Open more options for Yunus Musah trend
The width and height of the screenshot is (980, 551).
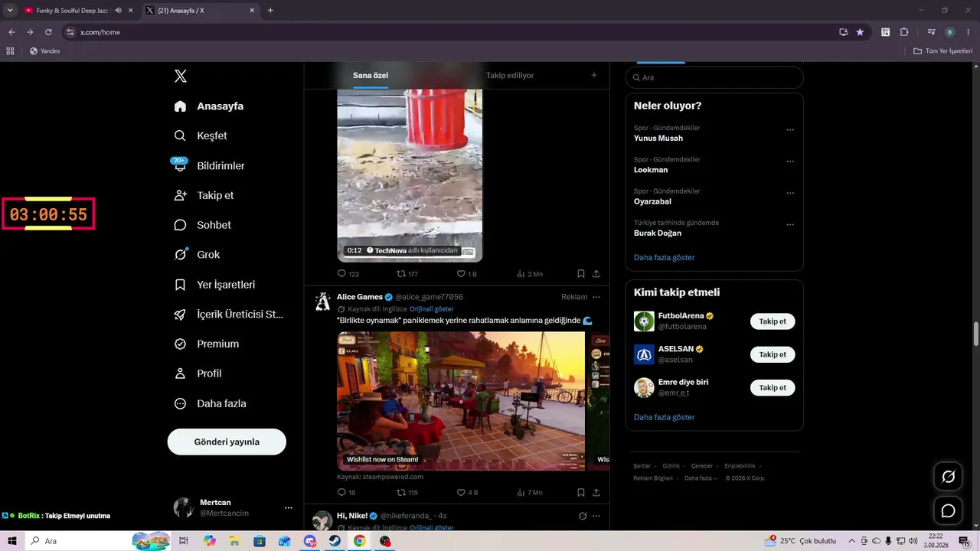pos(790,130)
